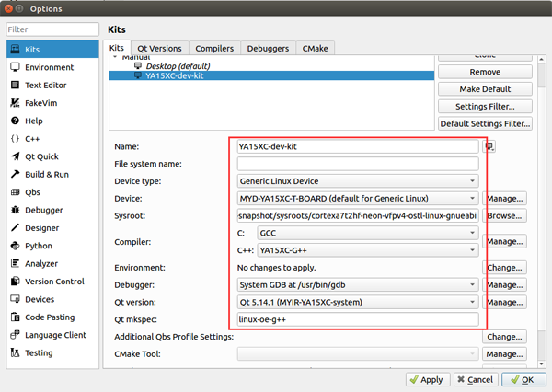Viewport: 552px width, 392px height.
Task: Click Manage... button next to Qt version
Action: tap(504, 302)
